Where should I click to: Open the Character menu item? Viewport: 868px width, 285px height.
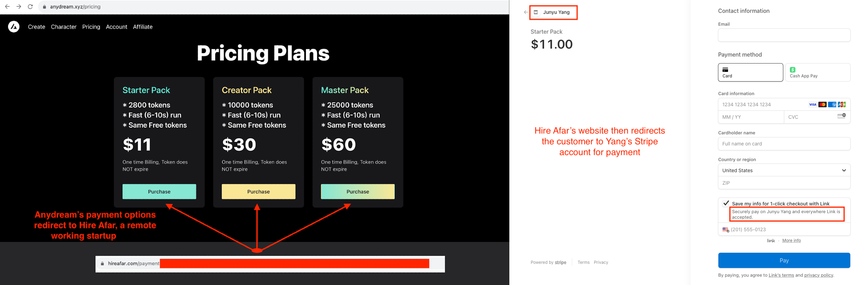pos(64,27)
